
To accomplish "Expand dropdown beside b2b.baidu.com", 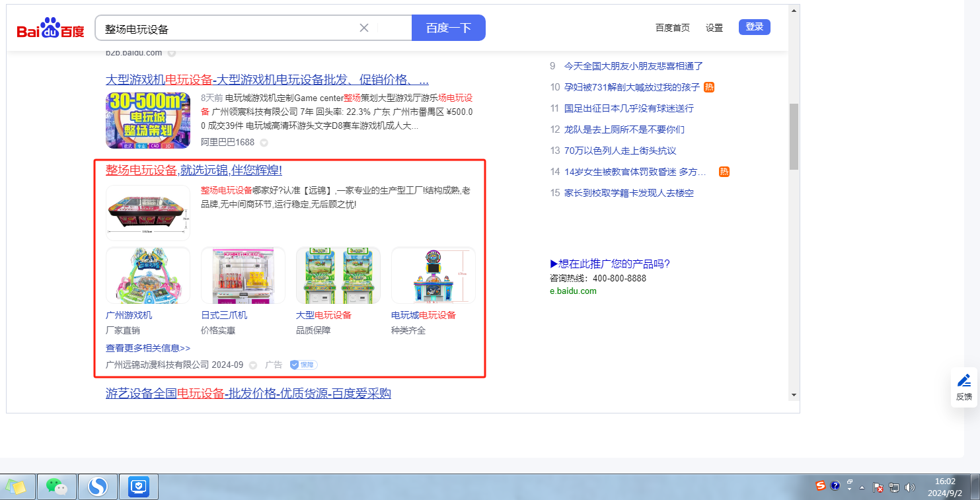I will pos(172,53).
